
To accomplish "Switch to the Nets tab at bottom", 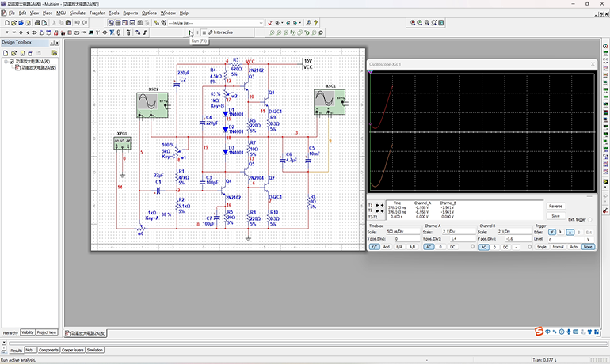I will click(29, 350).
